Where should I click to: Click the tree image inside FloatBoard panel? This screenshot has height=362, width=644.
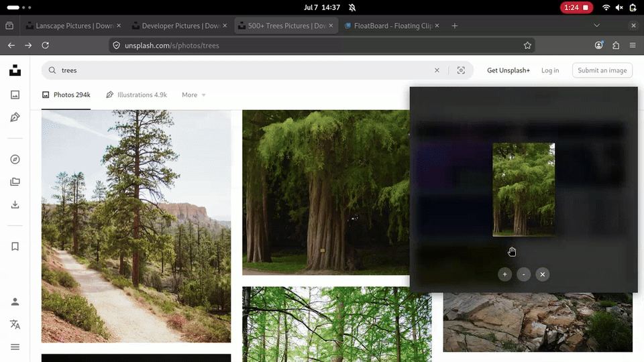[x=524, y=190]
